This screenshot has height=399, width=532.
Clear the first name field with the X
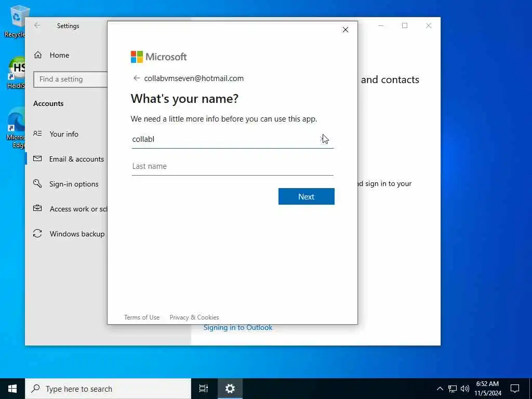click(322, 139)
